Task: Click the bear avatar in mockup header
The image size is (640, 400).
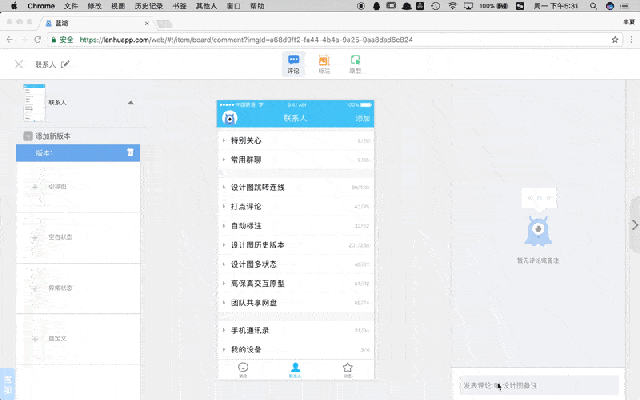Action: click(x=230, y=118)
